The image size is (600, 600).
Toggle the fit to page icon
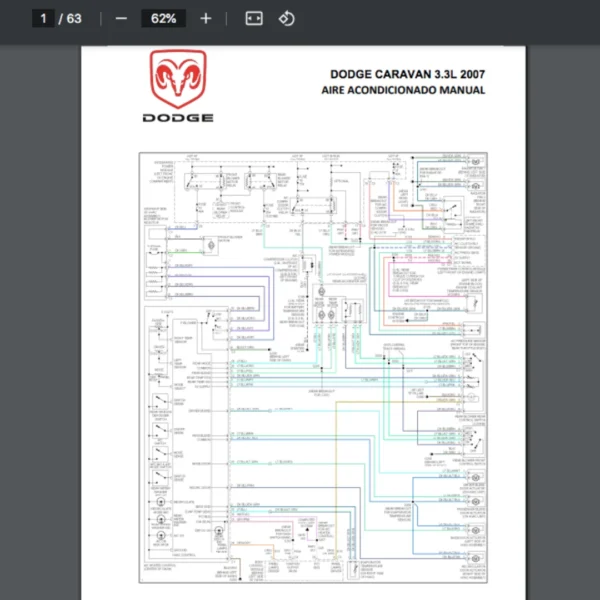(x=254, y=18)
